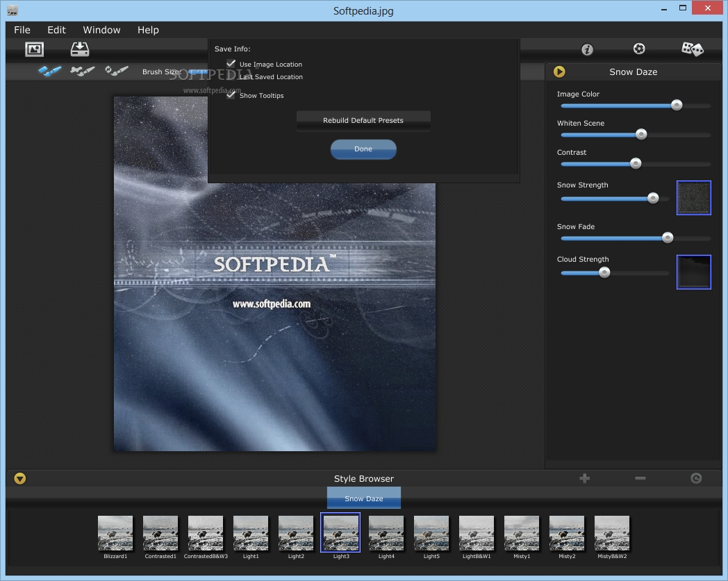Click the Image Color slider handle
Image resolution: width=728 pixels, height=581 pixels.
click(677, 106)
